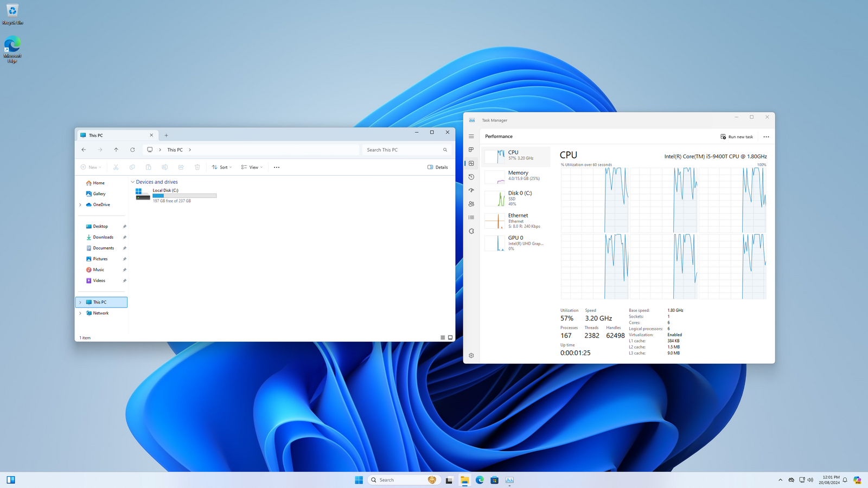
Task: Open the Sort dropdown
Action: click(221, 167)
